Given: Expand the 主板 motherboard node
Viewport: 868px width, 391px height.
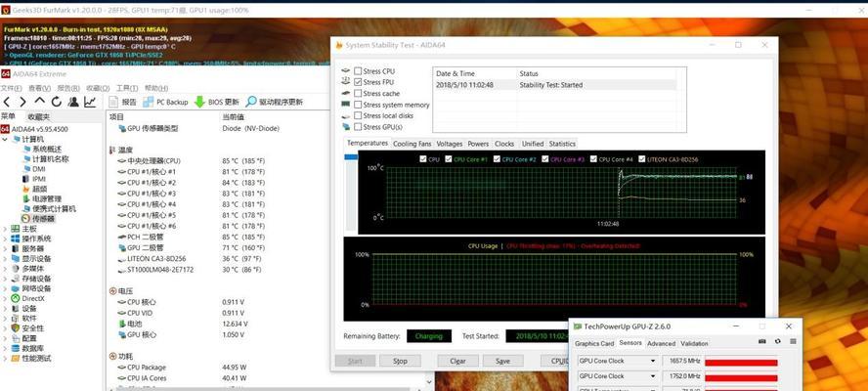Looking at the screenshot, I should (5, 229).
